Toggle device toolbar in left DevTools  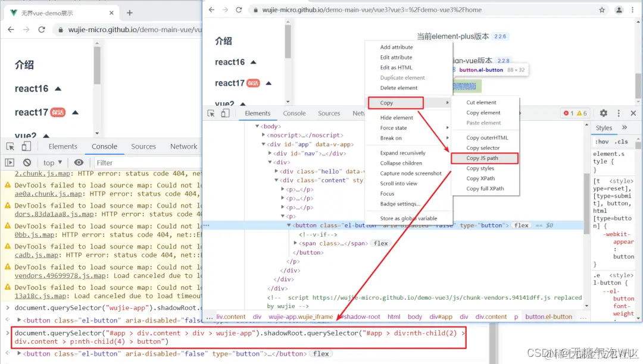pos(26,146)
